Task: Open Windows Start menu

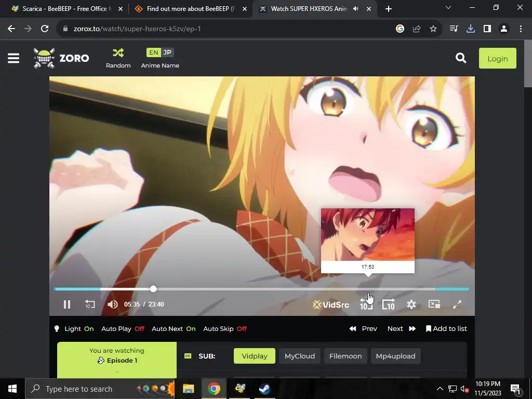Action: 12,389
